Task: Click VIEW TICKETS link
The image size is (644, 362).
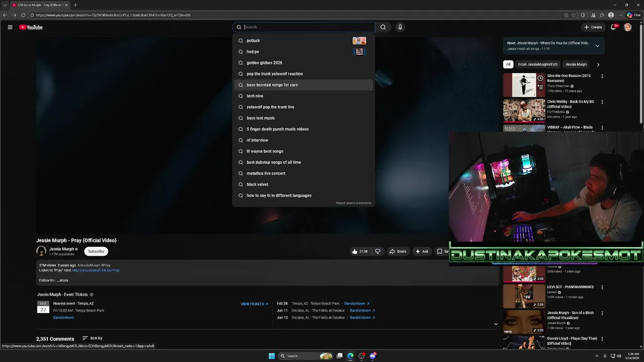Action: [x=254, y=304]
